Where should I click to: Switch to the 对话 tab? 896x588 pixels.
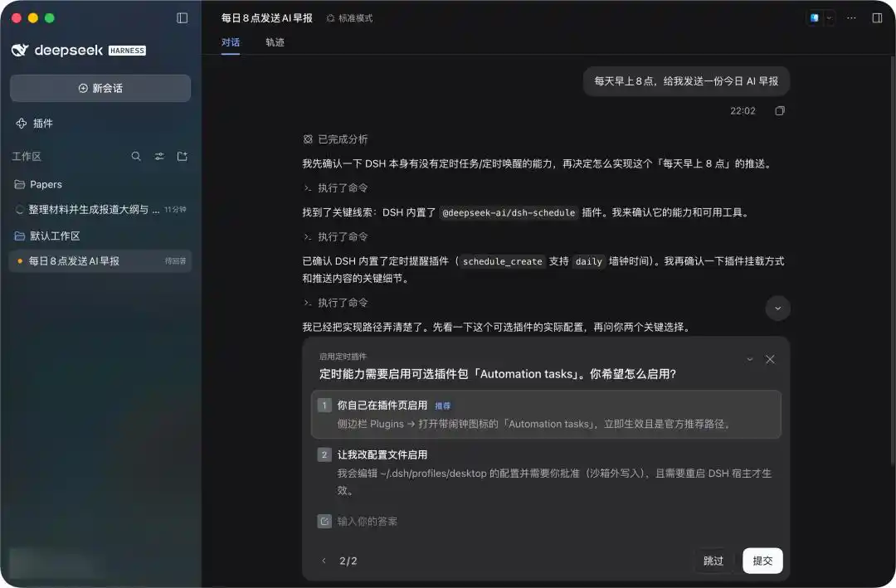[231, 42]
